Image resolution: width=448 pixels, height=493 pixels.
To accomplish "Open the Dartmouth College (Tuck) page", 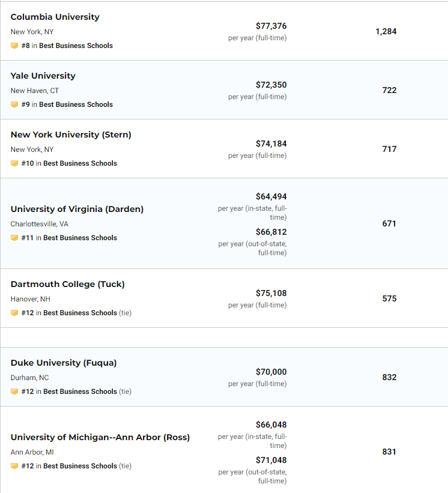I will click(x=68, y=284).
